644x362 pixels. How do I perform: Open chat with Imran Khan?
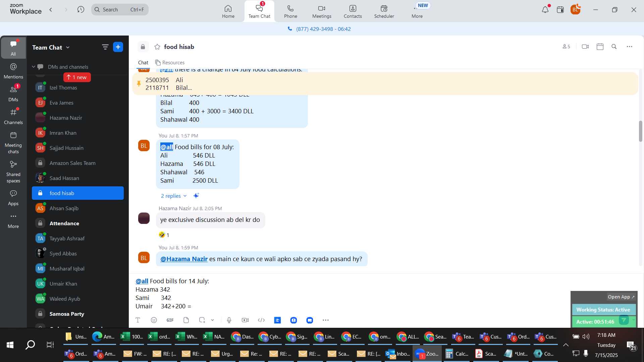coord(77,133)
